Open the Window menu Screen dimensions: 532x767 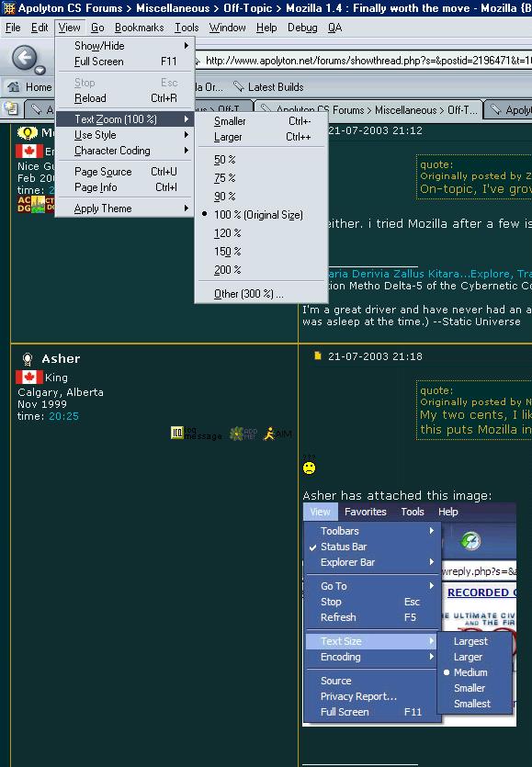pos(228,28)
